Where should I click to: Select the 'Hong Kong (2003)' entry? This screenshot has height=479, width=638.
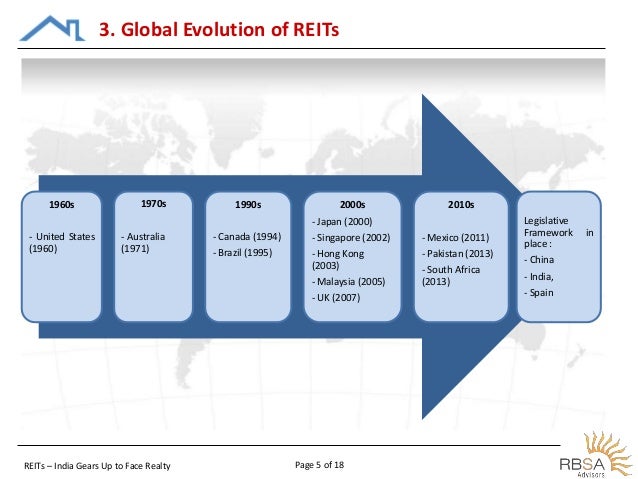coord(338,260)
